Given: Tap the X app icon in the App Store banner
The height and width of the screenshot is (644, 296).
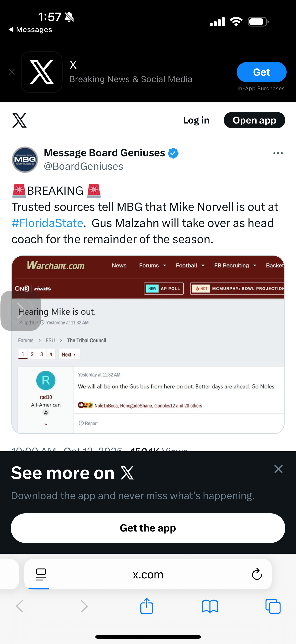Looking at the screenshot, I should tap(41, 72).
